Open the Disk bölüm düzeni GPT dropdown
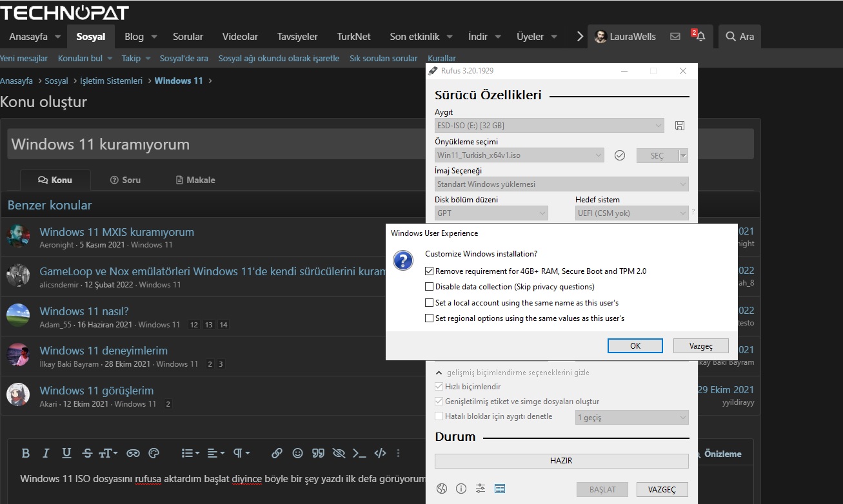Screen dimensions: 843x504 [491, 213]
